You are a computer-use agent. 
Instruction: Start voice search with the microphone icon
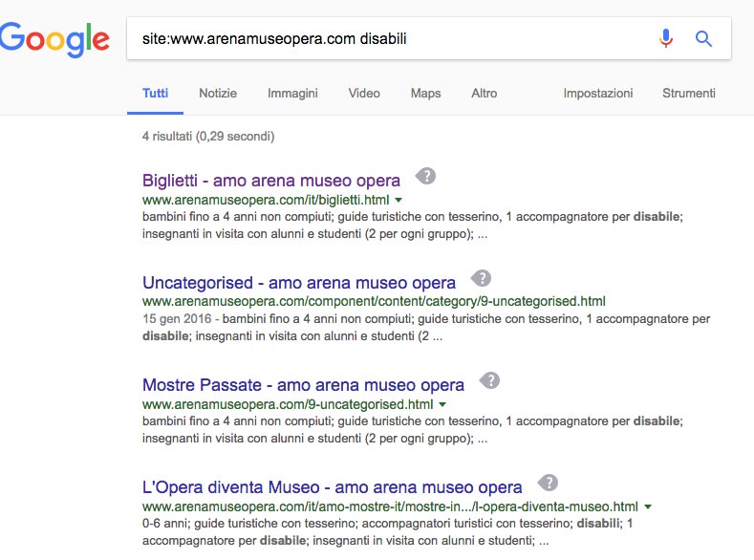[x=666, y=38]
